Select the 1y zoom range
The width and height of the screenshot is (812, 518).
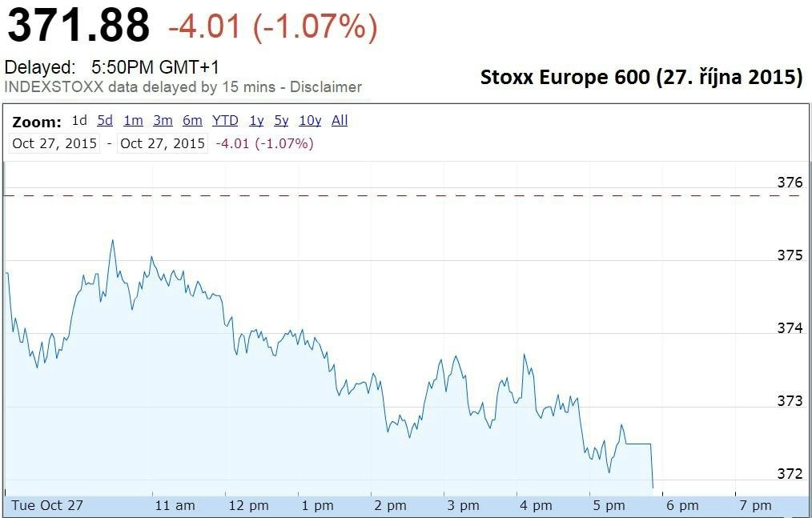256,120
